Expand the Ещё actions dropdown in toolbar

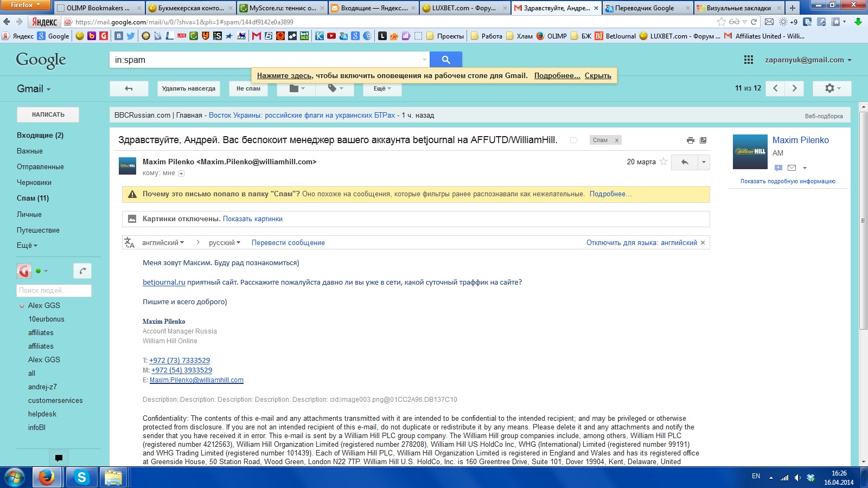click(x=382, y=88)
